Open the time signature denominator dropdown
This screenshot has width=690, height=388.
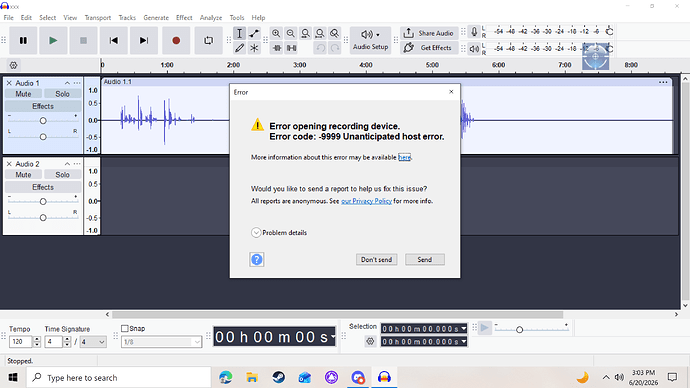93,342
